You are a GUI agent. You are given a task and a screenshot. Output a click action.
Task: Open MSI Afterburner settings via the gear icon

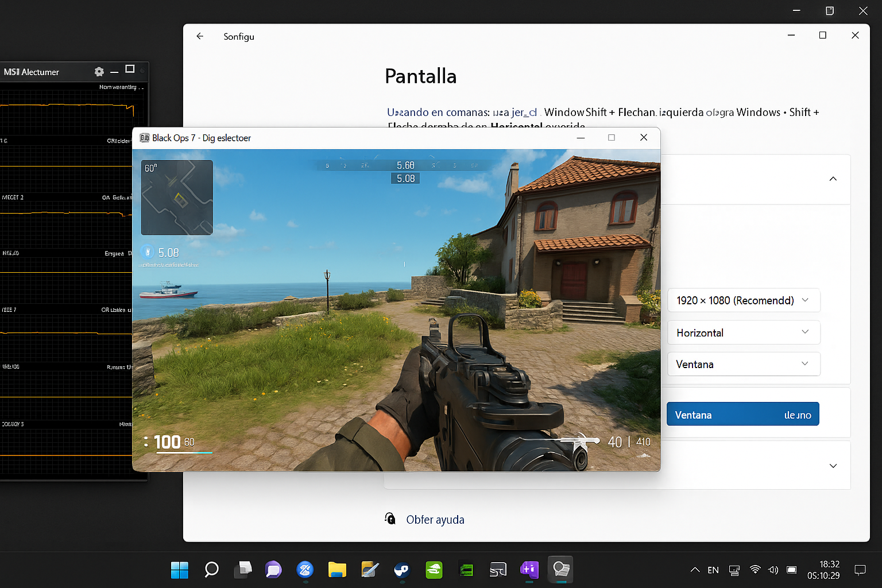pyautogui.click(x=99, y=71)
